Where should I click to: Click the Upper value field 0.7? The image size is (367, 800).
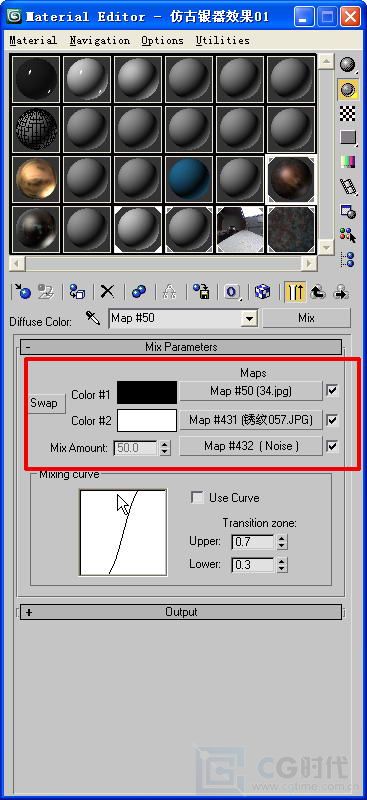pyautogui.click(x=254, y=542)
